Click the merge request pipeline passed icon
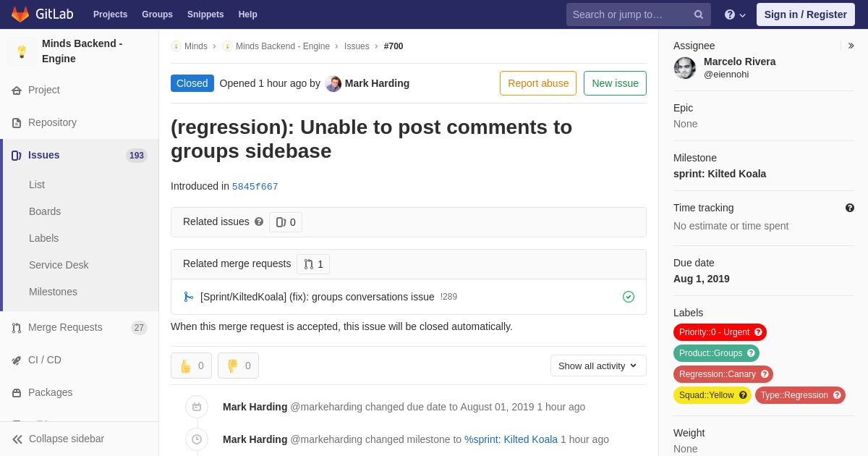The image size is (868, 456). point(629,297)
